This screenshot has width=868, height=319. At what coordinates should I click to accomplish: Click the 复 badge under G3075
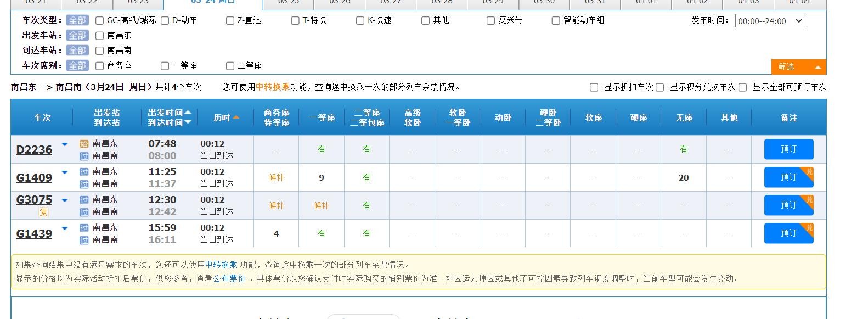click(x=43, y=212)
